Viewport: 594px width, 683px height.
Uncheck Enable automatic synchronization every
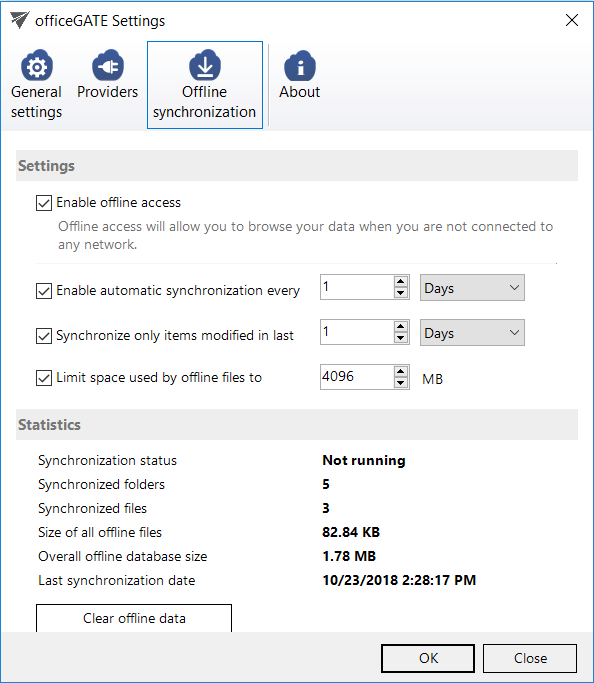pyautogui.click(x=44, y=291)
